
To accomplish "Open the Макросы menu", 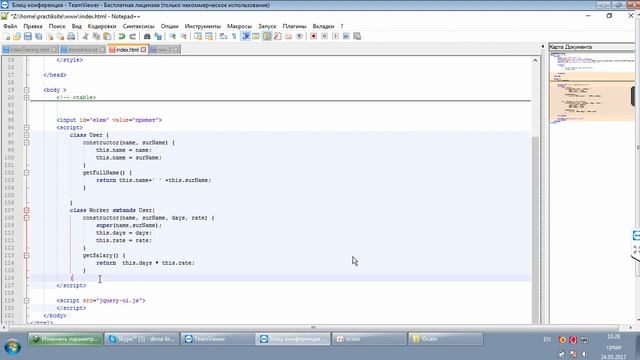I will [239, 26].
